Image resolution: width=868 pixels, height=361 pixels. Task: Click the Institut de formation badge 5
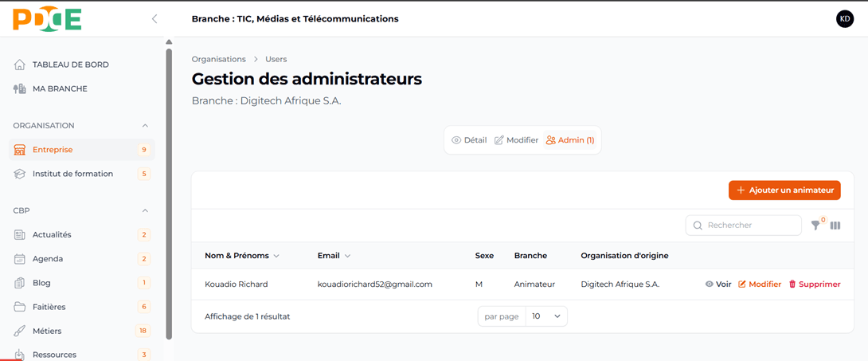[x=144, y=174]
